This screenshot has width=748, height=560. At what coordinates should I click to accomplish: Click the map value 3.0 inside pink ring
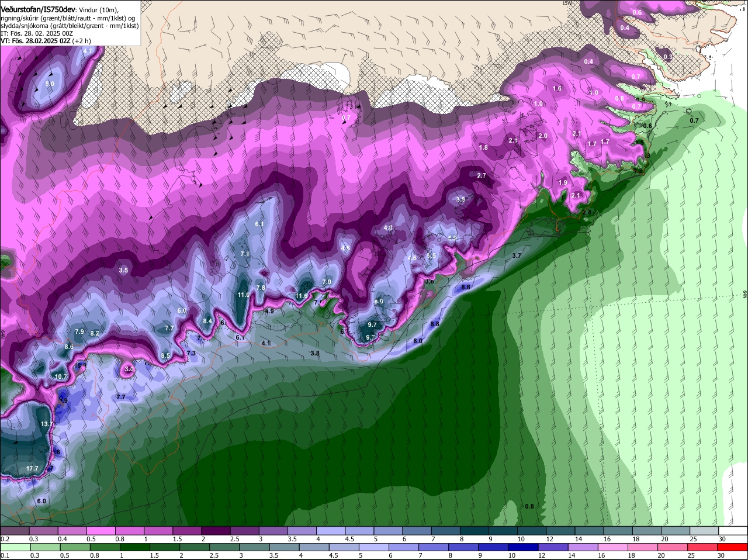pyautogui.click(x=129, y=369)
